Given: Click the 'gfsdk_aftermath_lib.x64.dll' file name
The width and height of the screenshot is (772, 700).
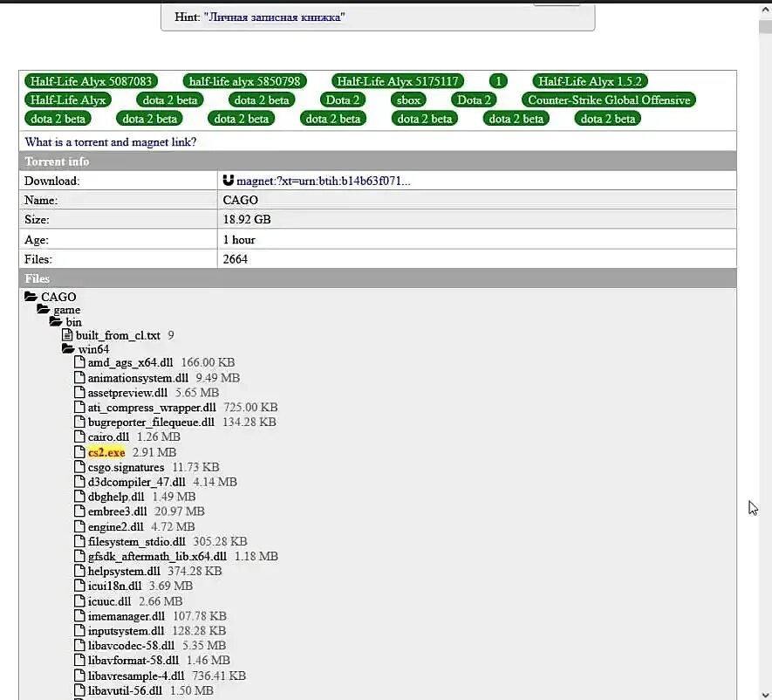Looking at the screenshot, I should point(157,556).
